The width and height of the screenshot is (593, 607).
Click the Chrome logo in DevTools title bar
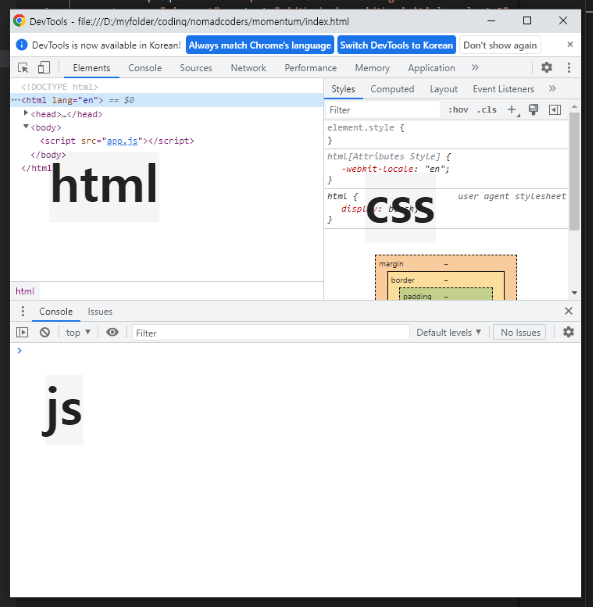[x=19, y=21]
